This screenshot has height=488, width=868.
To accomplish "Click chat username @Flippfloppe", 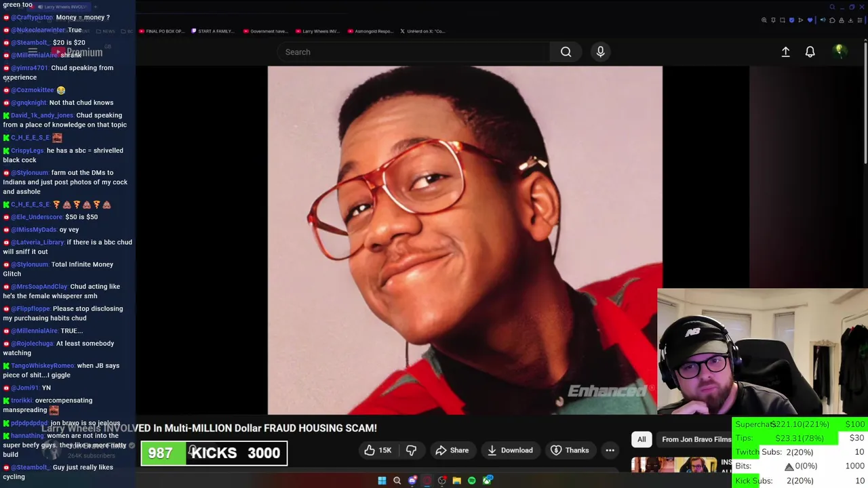I will (x=31, y=308).
